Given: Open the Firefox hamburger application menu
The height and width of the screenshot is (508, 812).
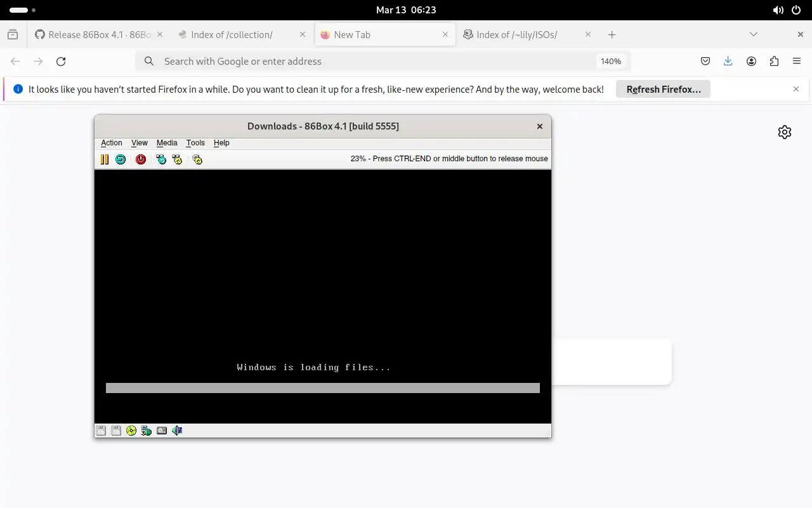Looking at the screenshot, I should pos(797,62).
